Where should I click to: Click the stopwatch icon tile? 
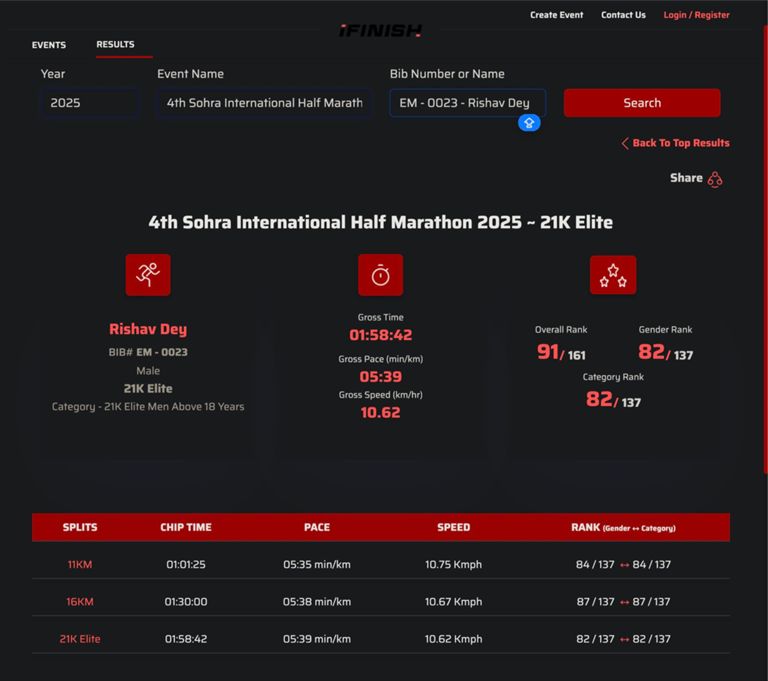[381, 274]
